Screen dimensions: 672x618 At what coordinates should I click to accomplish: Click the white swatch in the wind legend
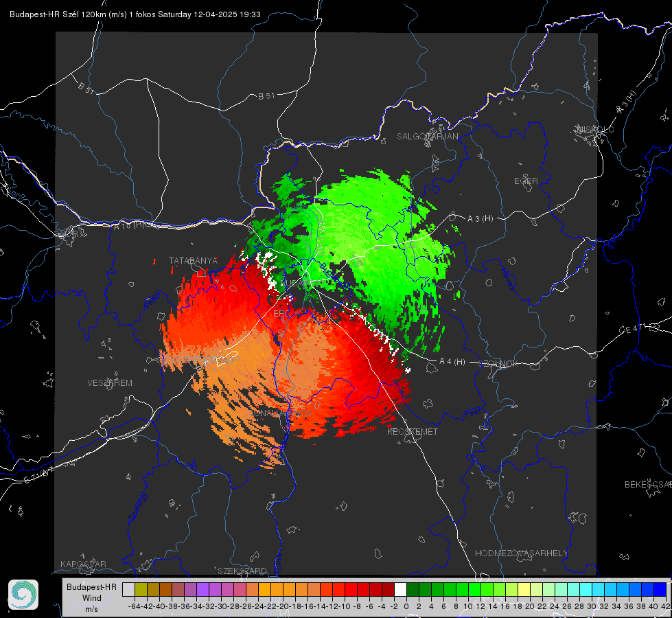point(400,589)
